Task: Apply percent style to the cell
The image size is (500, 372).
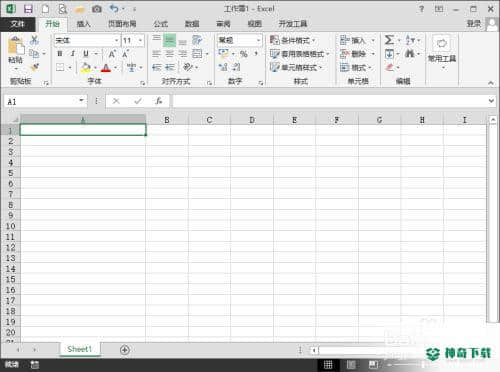Action: (244, 54)
